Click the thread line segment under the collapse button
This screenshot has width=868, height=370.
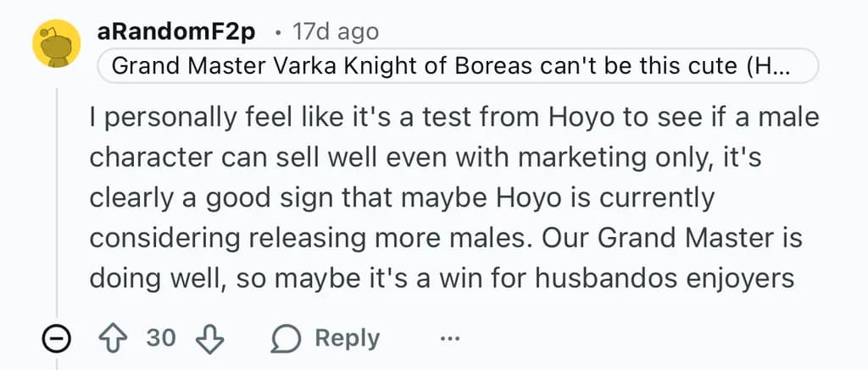tap(57, 362)
